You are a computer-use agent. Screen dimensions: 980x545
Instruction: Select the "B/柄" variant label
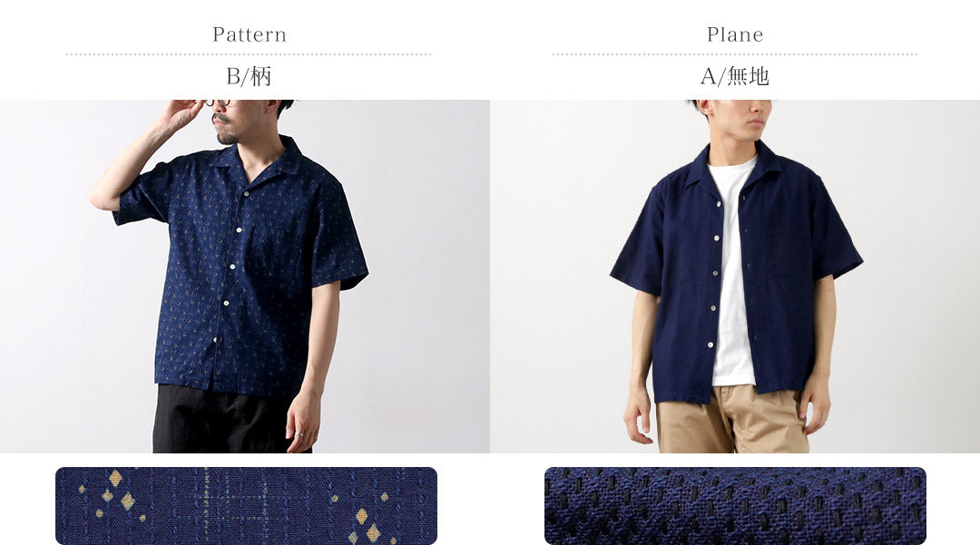249,76
